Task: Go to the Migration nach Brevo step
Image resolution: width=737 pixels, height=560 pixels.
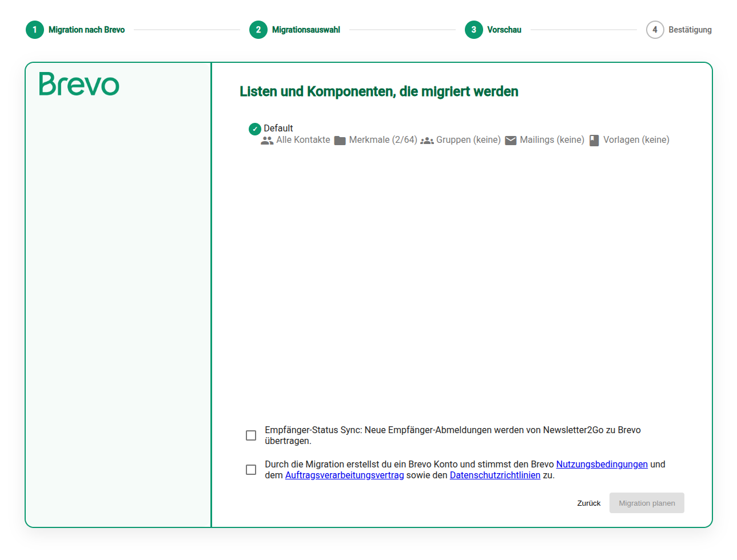Action: (86, 30)
